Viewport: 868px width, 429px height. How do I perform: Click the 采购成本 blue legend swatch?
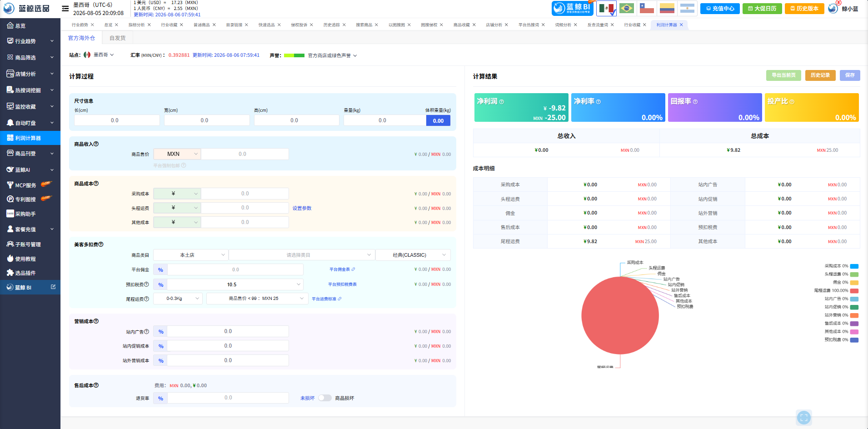coord(854,266)
